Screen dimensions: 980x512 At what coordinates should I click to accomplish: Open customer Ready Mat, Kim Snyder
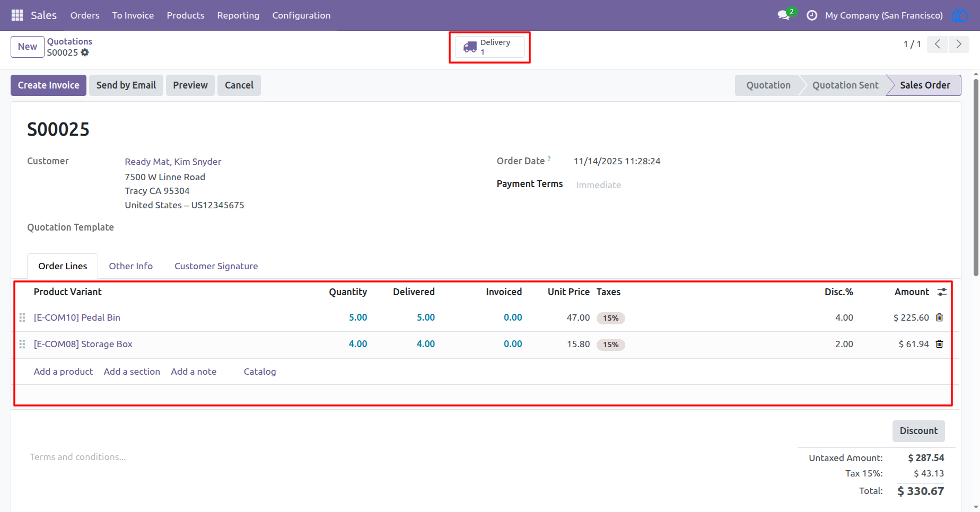point(173,162)
